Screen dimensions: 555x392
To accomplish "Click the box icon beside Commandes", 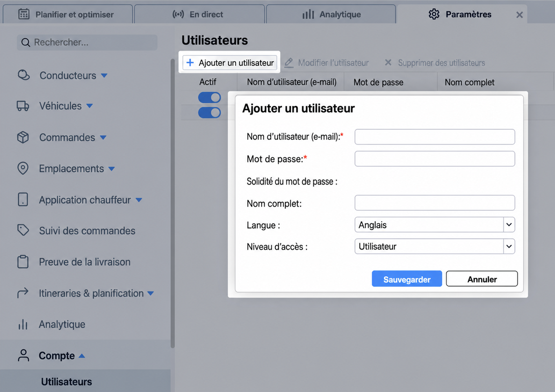I will pos(23,137).
